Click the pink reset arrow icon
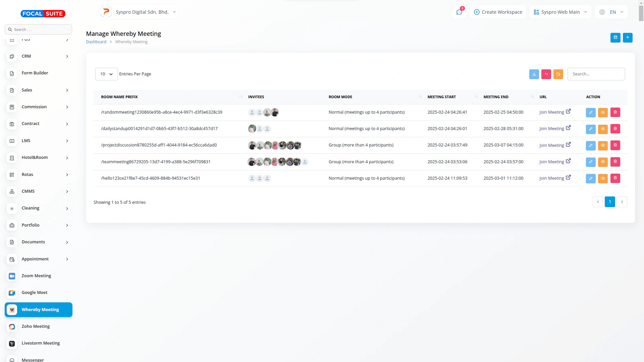 pyautogui.click(x=546, y=74)
